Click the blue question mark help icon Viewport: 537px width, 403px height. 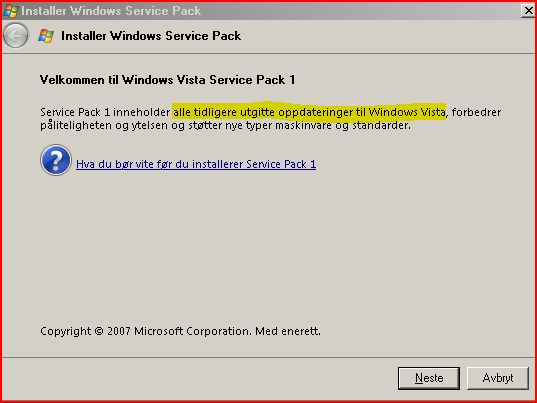pyautogui.click(x=56, y=160)
